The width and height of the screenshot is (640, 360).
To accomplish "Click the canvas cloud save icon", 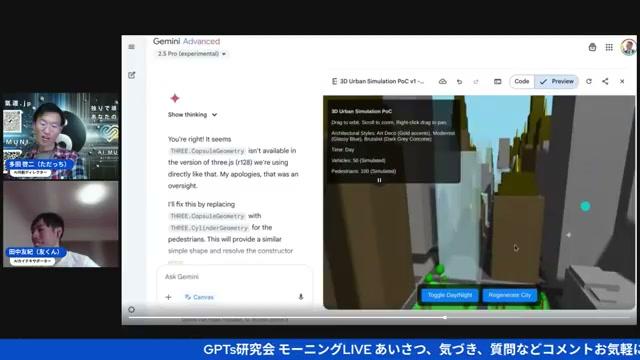I will click(442, 82).
